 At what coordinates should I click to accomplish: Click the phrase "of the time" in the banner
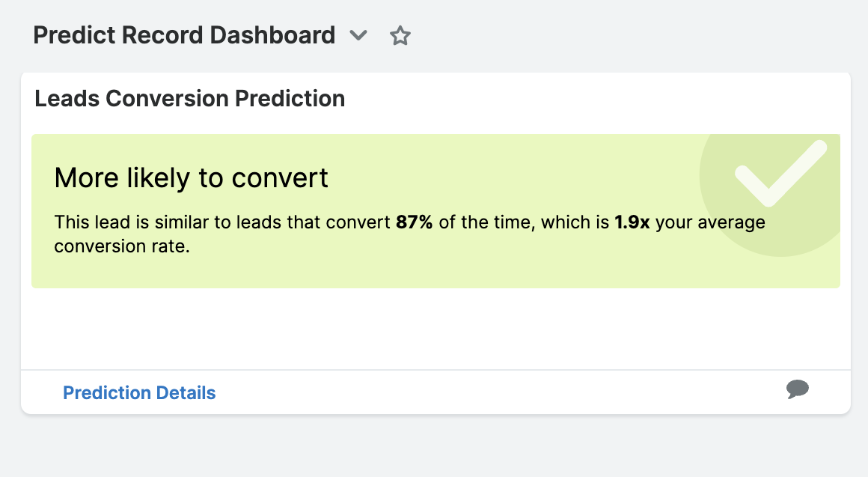pyautogui.click(x=484, y=222)
